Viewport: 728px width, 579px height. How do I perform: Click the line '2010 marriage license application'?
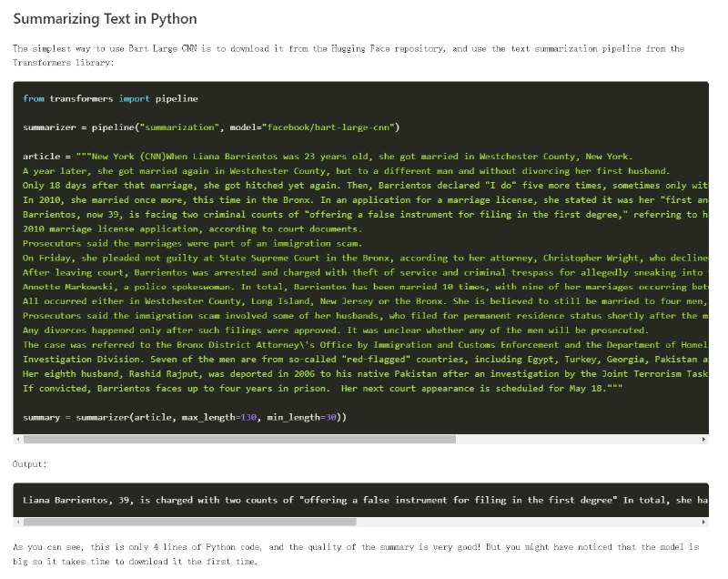pos(192,229)
